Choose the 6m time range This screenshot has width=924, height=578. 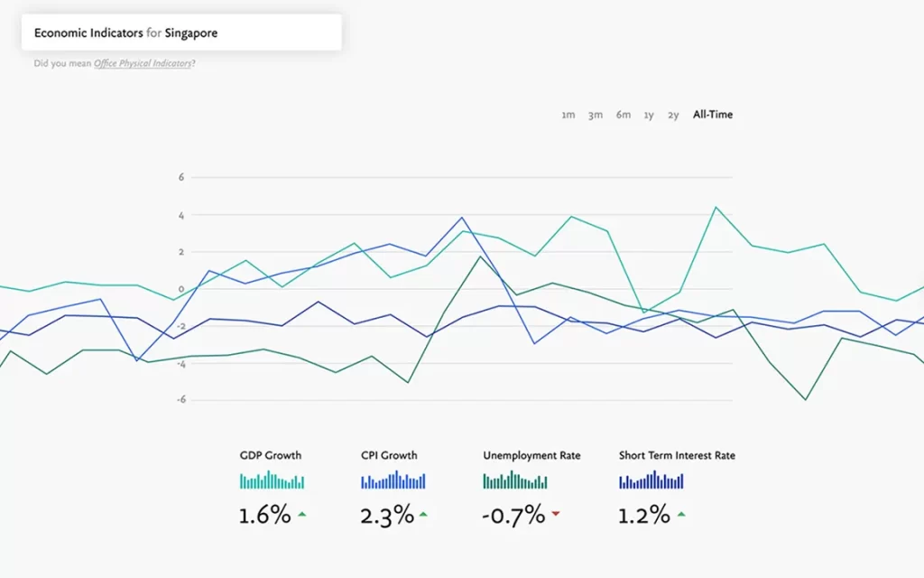tap(624, 115)
